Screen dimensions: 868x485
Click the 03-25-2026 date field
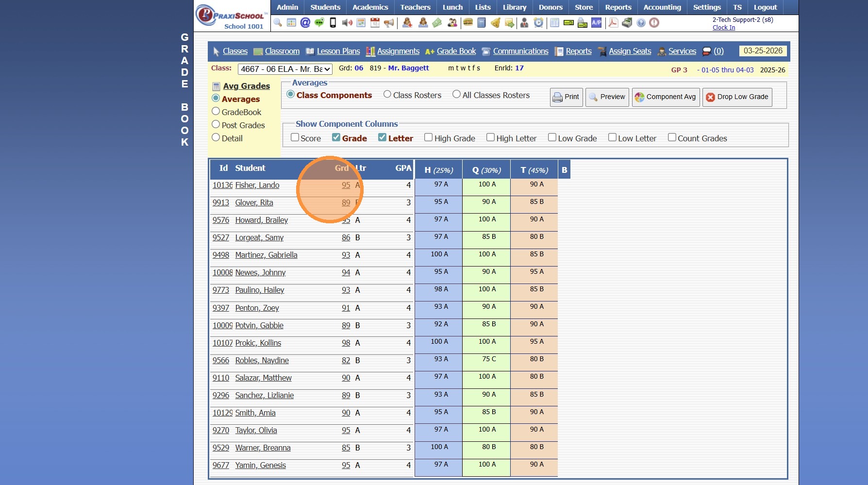[763, 51]
